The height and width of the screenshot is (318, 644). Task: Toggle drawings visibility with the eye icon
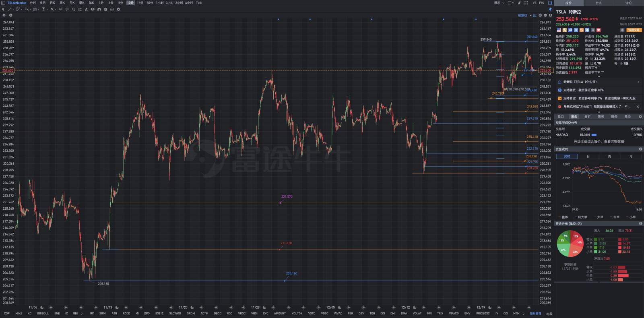(93, 9)
